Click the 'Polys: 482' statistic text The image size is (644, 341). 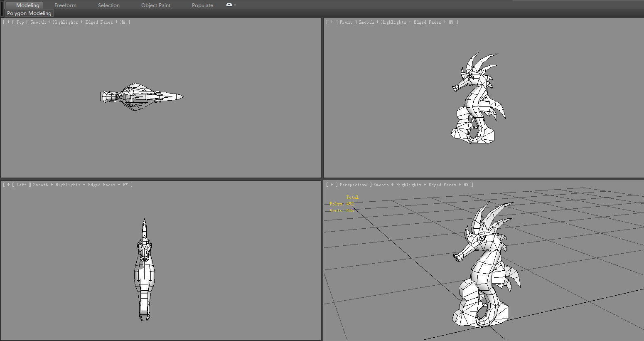[342, 204]
